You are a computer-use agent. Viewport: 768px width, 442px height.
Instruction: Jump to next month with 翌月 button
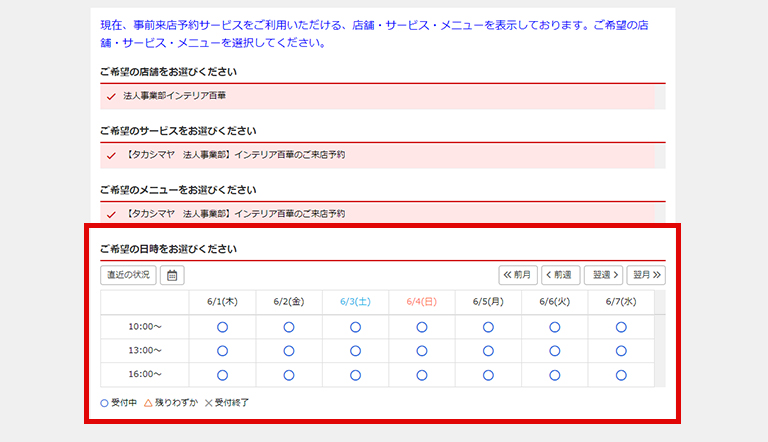tap(647, 275)
